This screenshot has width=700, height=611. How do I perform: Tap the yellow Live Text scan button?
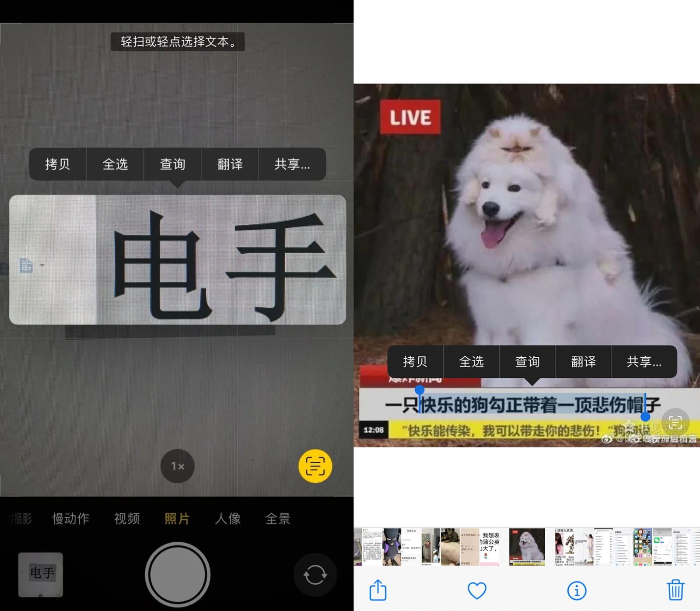[x=315, y=466]
